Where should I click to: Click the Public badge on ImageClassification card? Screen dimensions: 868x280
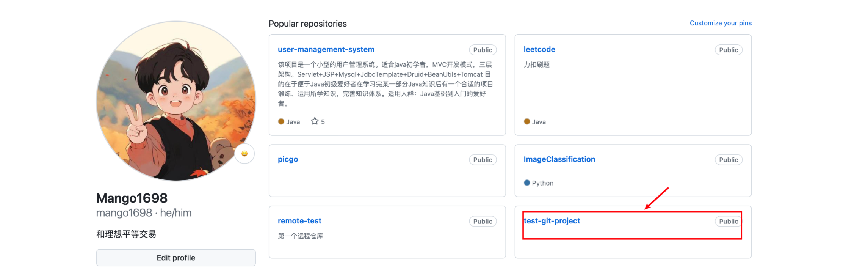point(728,160)
